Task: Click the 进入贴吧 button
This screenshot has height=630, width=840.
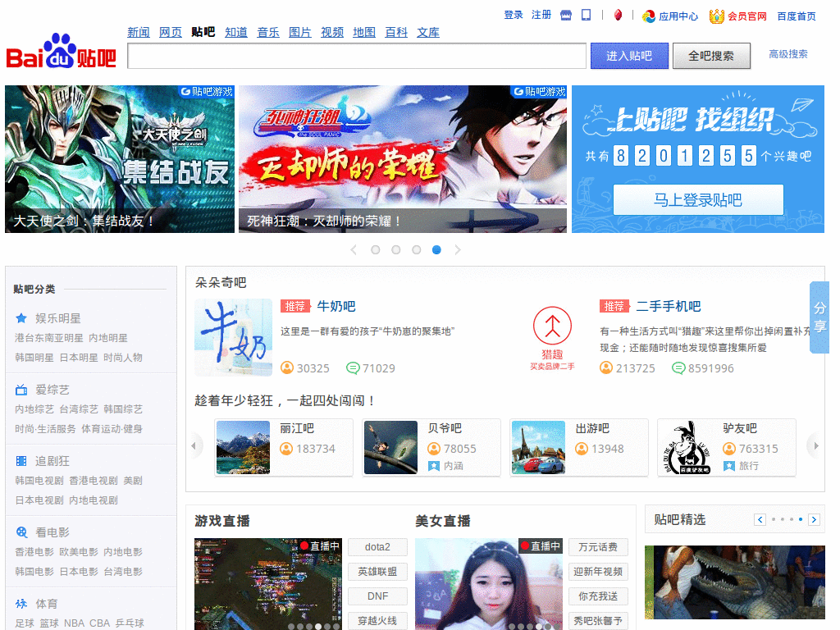Action: click(x=629, y=56)
